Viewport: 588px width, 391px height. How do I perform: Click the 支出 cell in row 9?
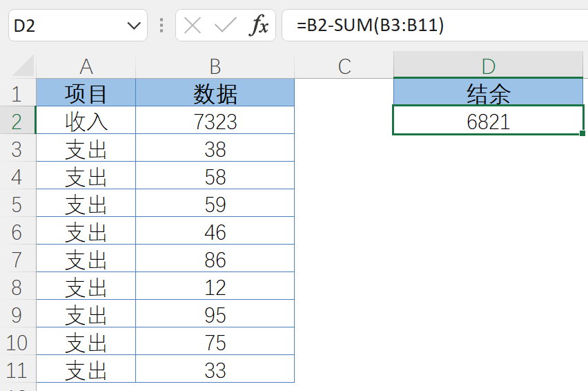pyautogui.click(x=86, y=314)
